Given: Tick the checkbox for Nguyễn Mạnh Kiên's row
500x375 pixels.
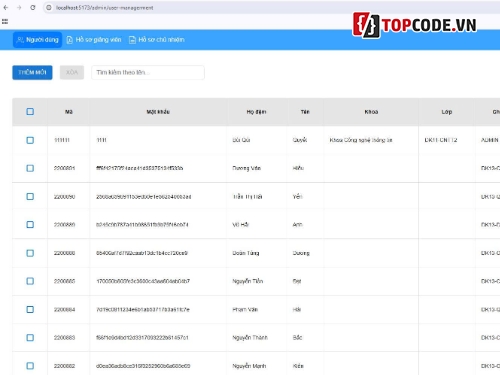Looking at the screenshot, I should tap(30, 366).
